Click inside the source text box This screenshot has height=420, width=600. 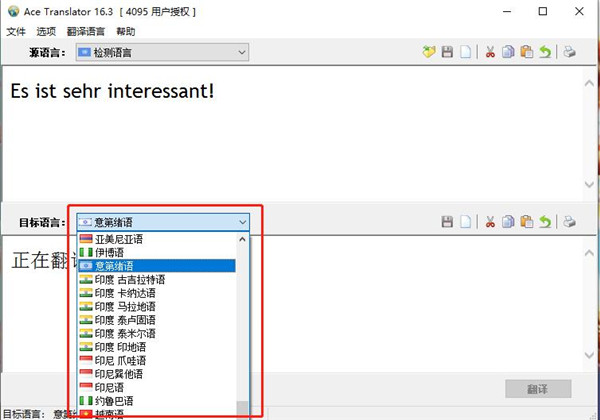(x=300, y=140)
